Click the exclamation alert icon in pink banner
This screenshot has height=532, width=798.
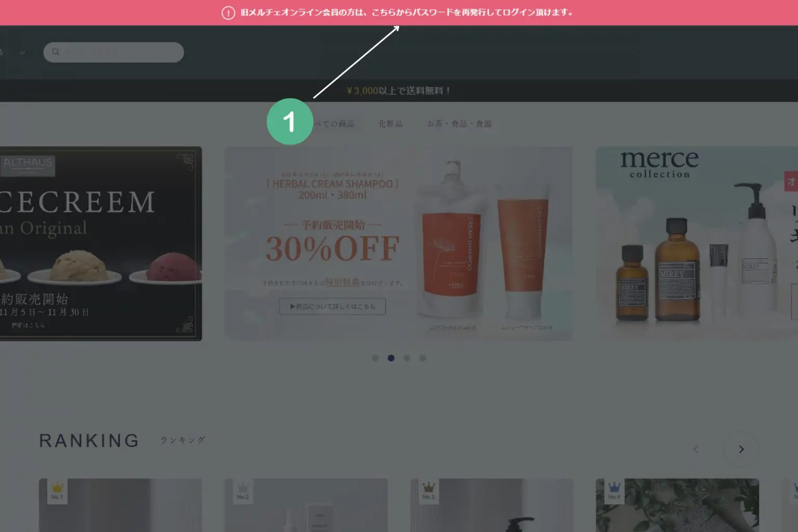tap(228, 13)
